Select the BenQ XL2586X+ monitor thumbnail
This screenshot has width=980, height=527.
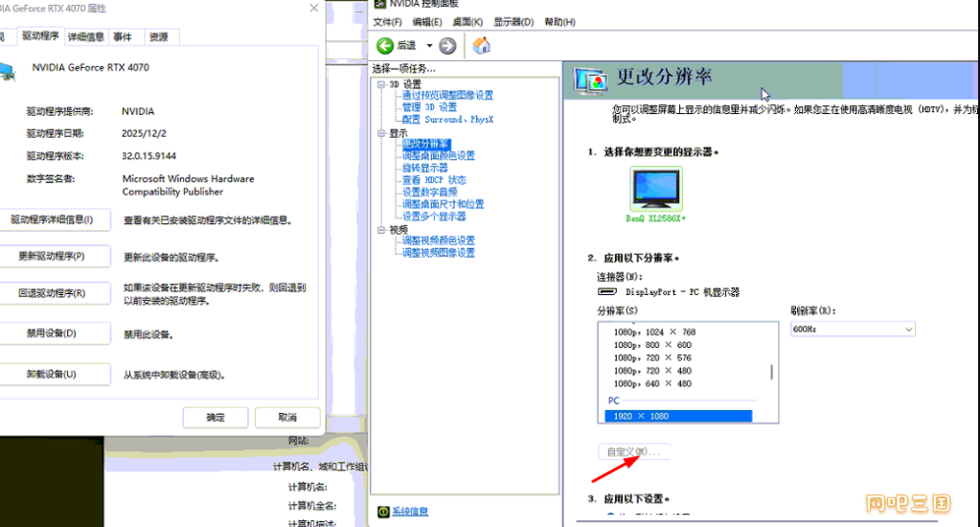(x=655, y=189)
